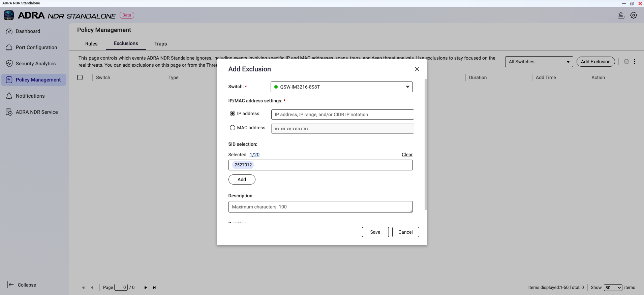Open the three-dot more options menu
The image size is (644, 295).
tap(635, 62)
